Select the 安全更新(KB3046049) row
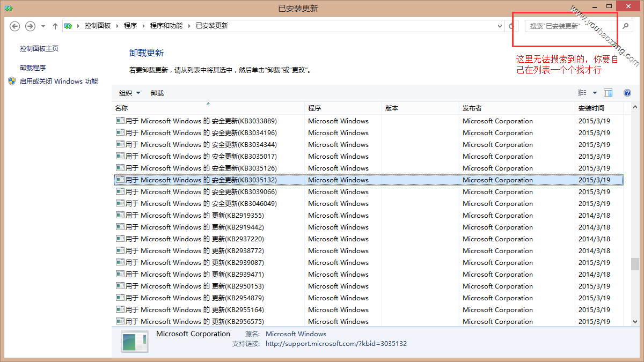The image size is (644, 362). coord(369,203)
